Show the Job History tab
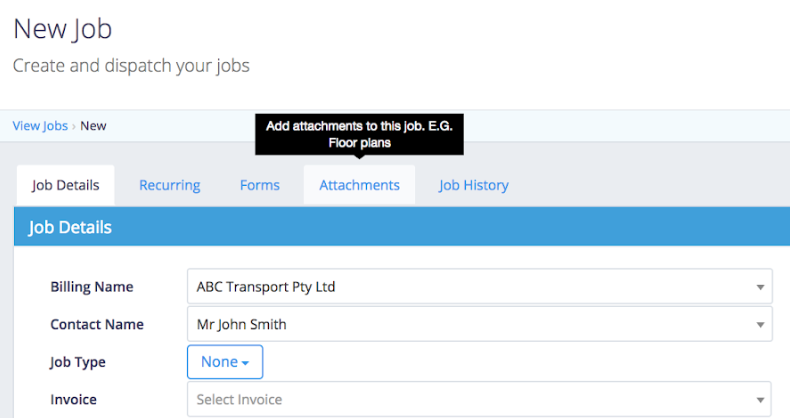The width and height of the screenshot is (790, 418). point(474,185)
